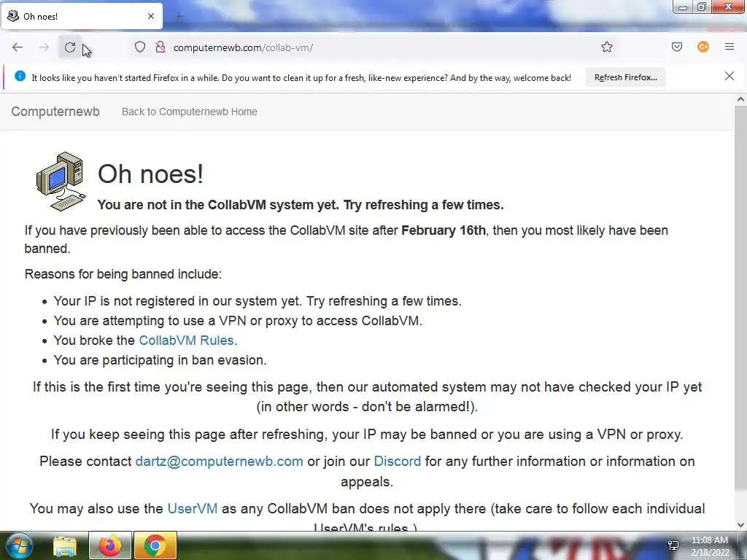Click the address bar URL field
The width and height of the screenshot is (747, 560).
pos(371,47)
